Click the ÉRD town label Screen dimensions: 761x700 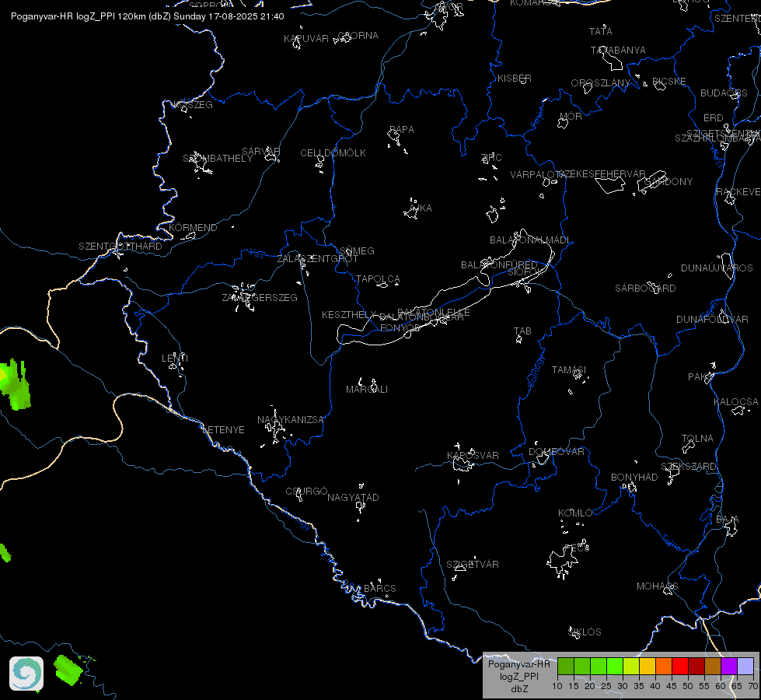click(713, 118)
